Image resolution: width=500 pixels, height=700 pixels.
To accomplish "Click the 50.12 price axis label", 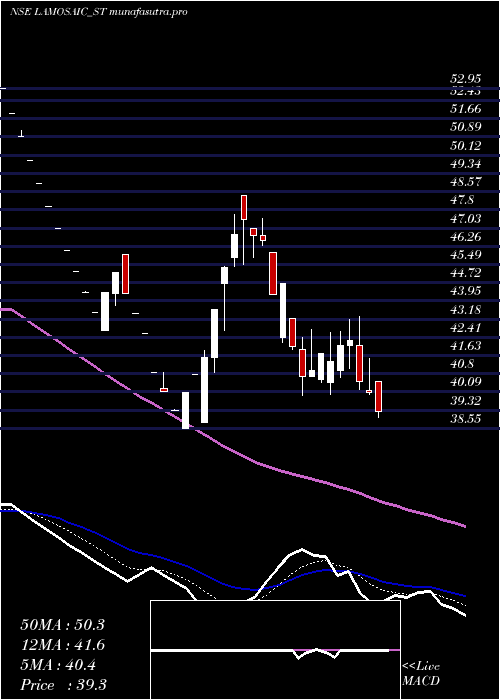I will pyautogui.click(x=466, y=146).
